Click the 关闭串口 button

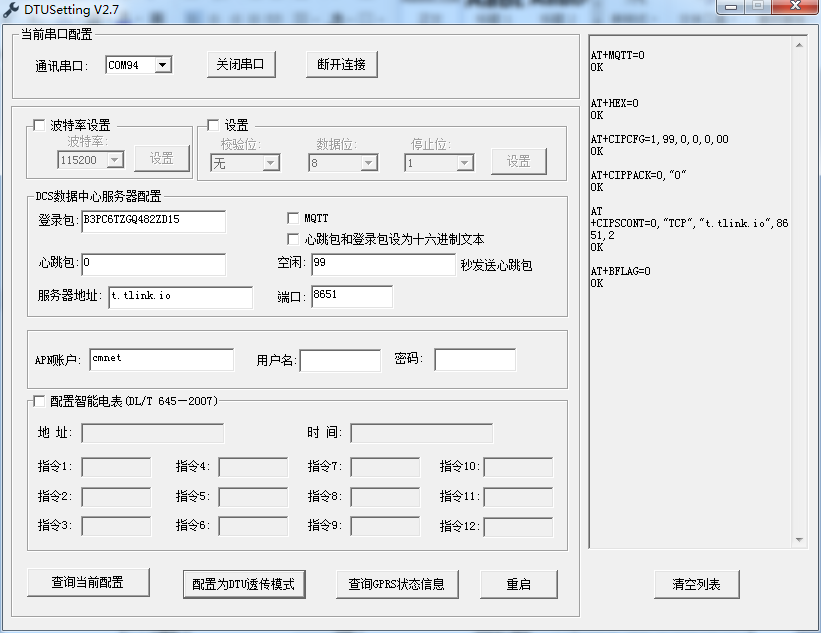point(240,63)
